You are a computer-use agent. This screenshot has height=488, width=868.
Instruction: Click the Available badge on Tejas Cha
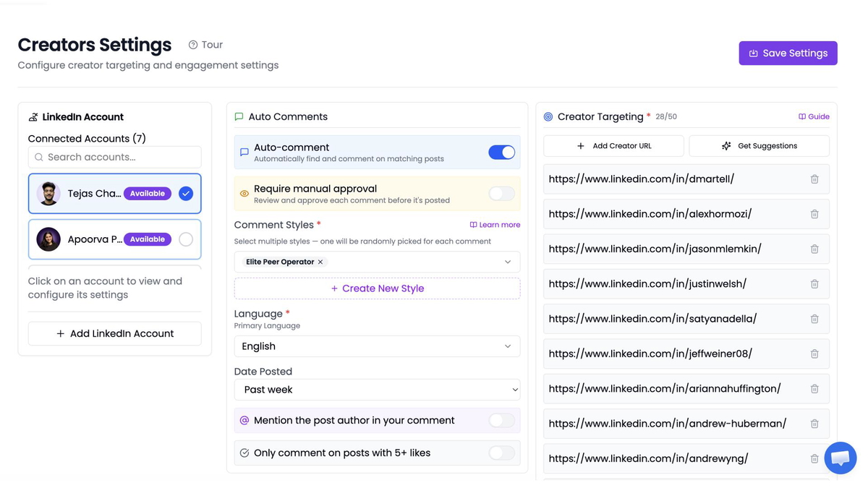(148, 194)
